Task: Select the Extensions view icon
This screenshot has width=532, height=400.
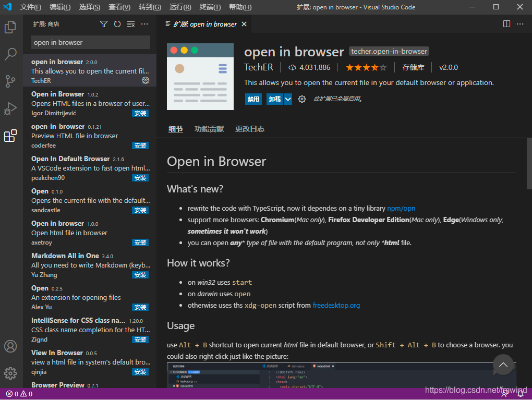Action: point(10,136)
